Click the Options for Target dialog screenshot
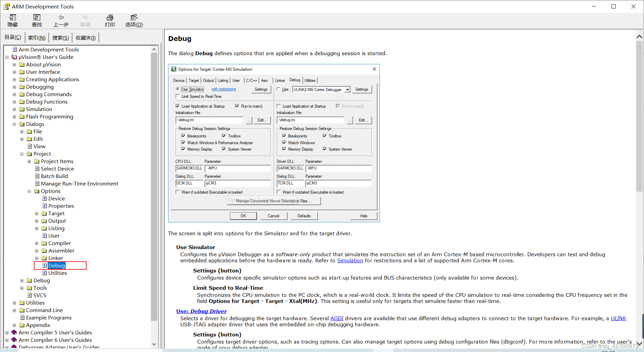 click(x=274, y=143)
